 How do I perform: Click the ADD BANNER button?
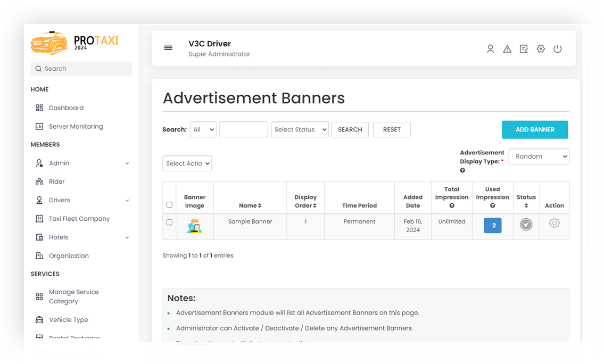tap(535, 129)
